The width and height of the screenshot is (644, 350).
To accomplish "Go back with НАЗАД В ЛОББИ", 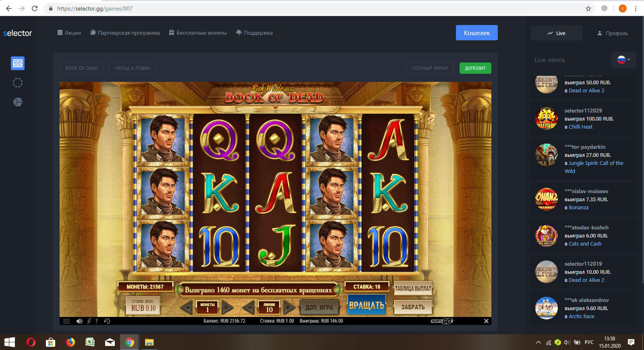I will click(133, 68).
